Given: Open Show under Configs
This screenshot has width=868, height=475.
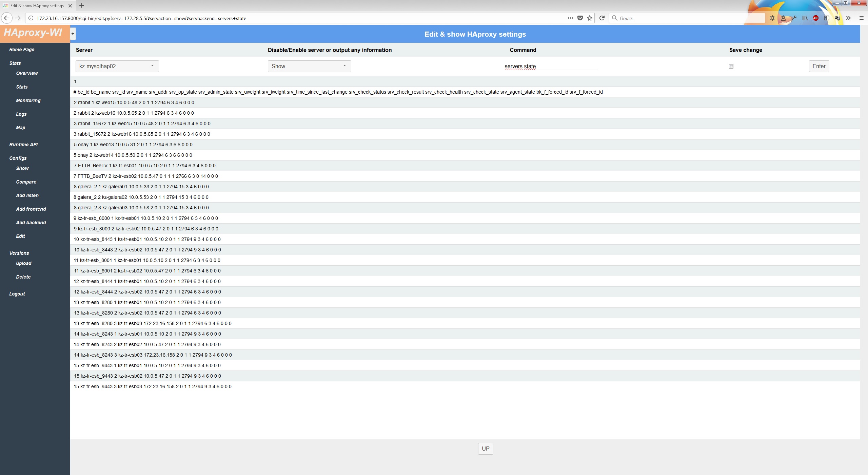Looking at the screenshot, I should coord(22,168).
